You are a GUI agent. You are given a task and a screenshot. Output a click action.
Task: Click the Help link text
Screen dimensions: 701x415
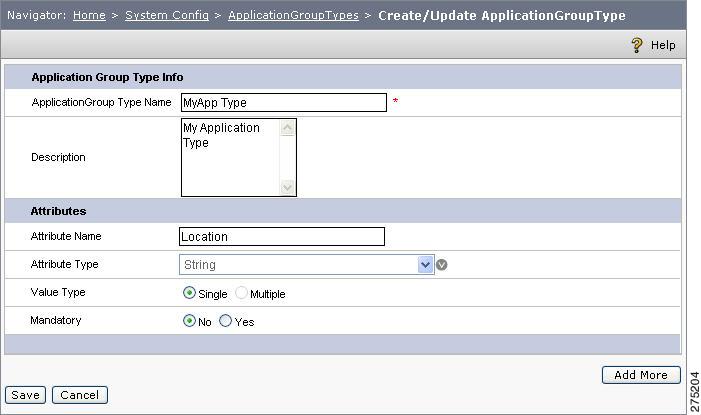[663, 45]
